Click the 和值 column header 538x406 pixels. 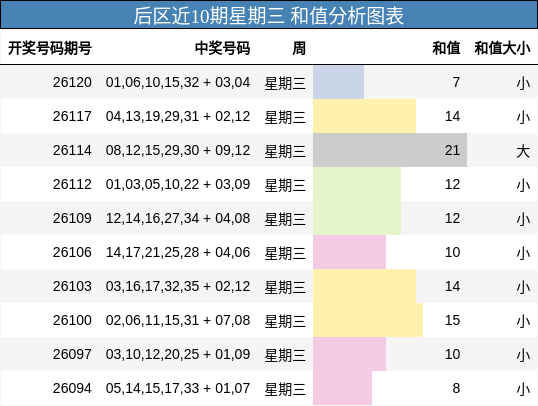coord(446,48)
